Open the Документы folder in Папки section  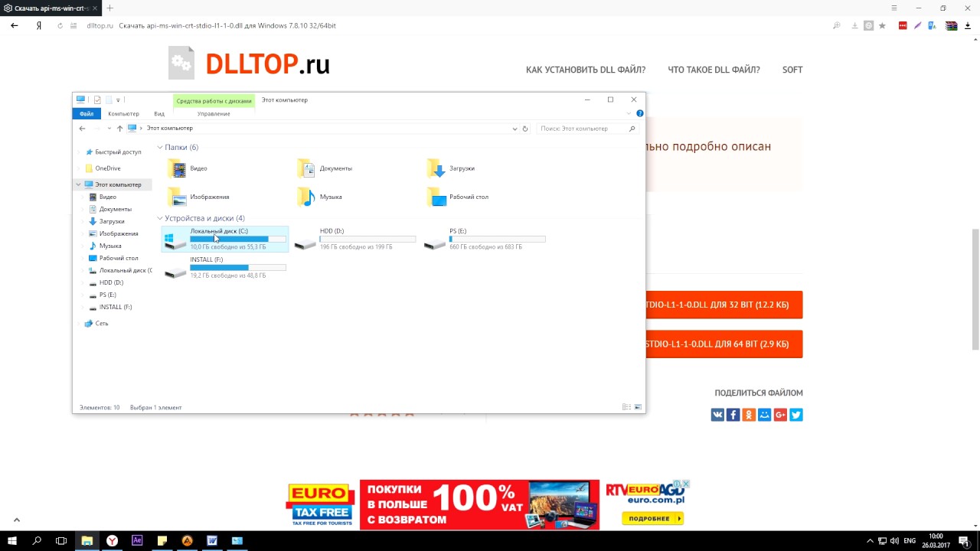(x=325, y=168)
